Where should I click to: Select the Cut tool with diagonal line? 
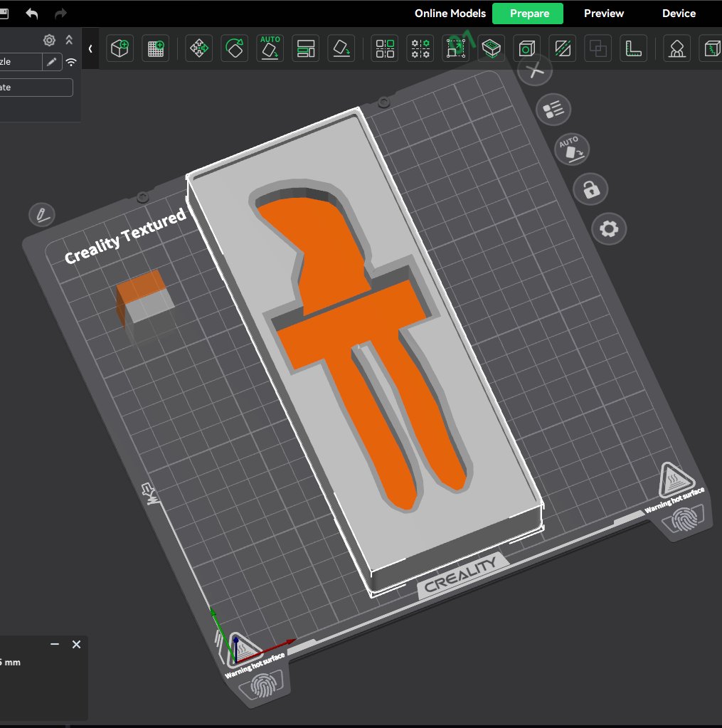pyautogui.click(x=563, y=48)
